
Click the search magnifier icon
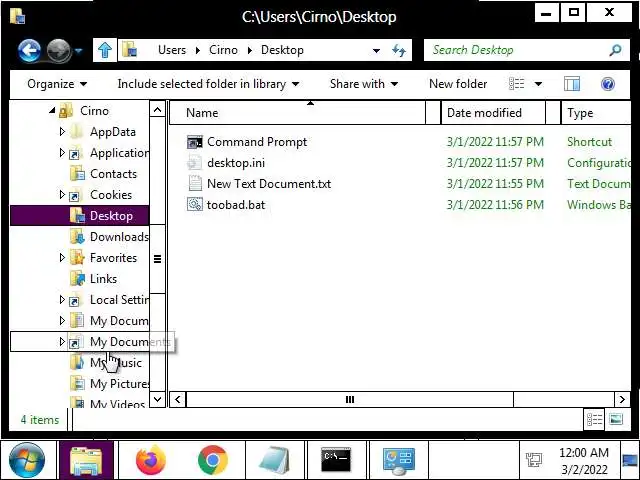[615, 50]
